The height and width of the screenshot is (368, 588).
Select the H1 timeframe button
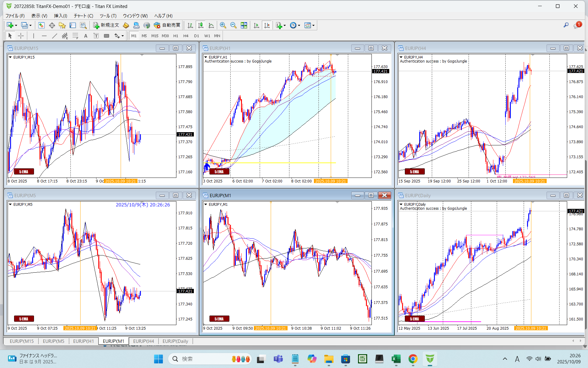[175, 36]
